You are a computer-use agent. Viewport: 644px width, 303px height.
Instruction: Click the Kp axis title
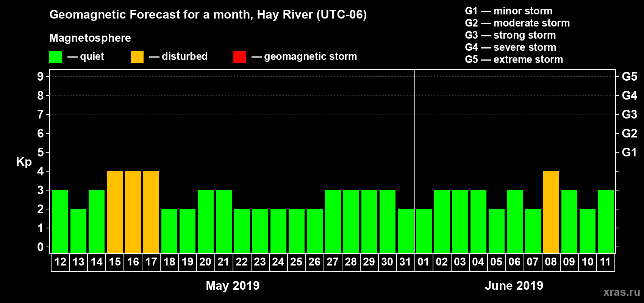[x=24, y=162]
